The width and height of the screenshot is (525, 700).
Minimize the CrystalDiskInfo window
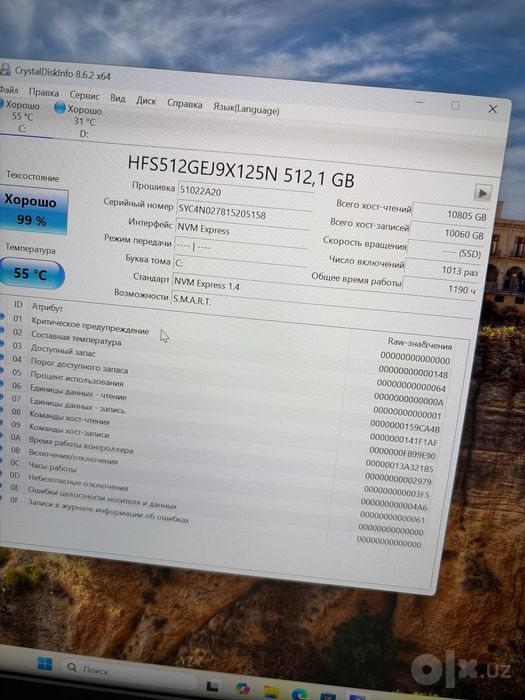point(419,103)
